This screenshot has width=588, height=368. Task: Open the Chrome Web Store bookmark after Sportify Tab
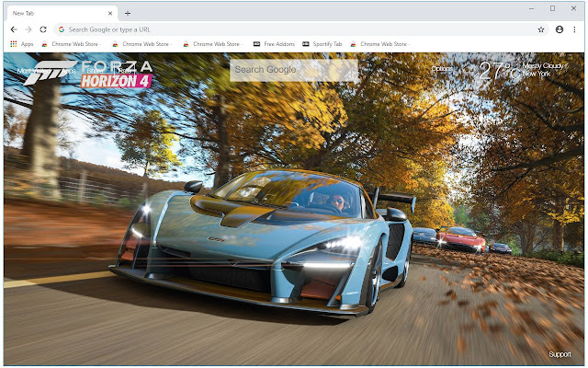coord(379,44)
